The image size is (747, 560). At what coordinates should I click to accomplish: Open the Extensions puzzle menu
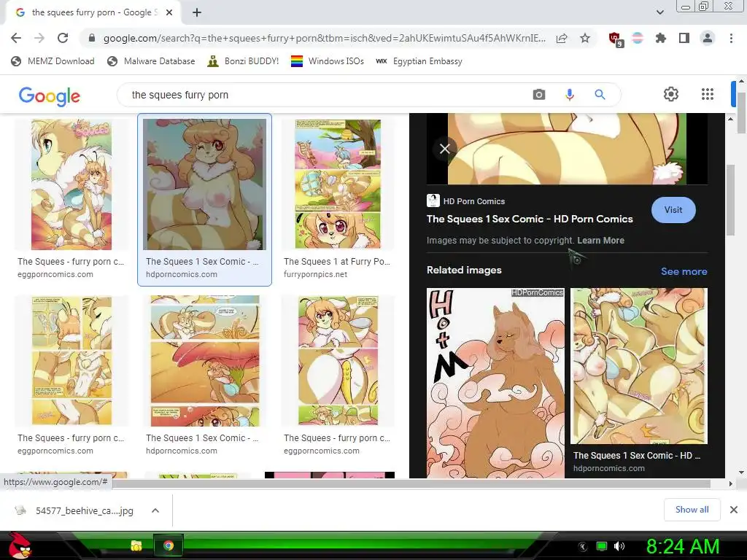pos(661,38)
